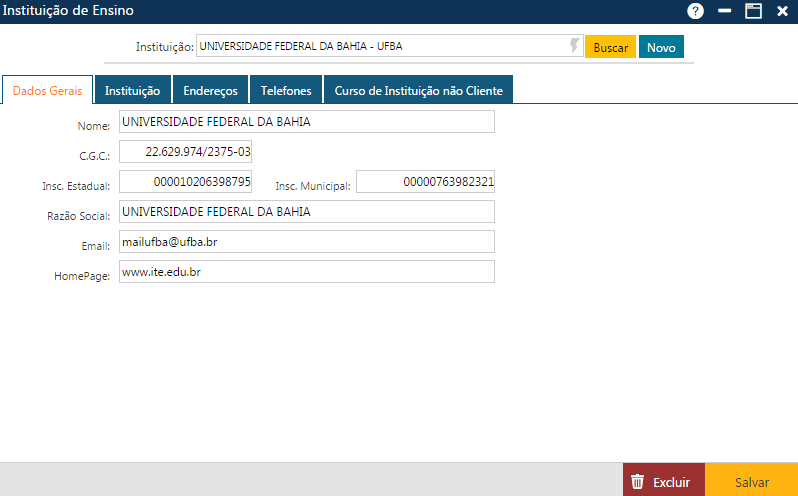The width and height of the screenshot is (798, 496).
Task: Click into the C.G.C. field
Action: pyautogui.click(x=185, y=152)
